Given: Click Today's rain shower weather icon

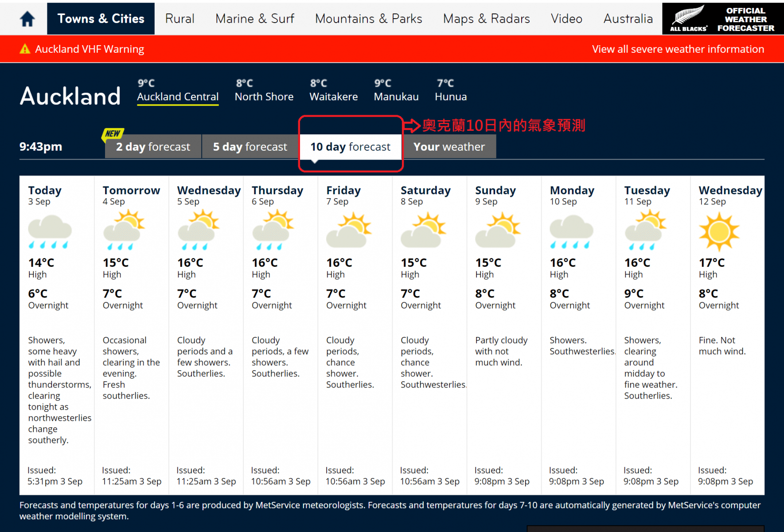Looking at the screenshot, I should coord(50,231).
